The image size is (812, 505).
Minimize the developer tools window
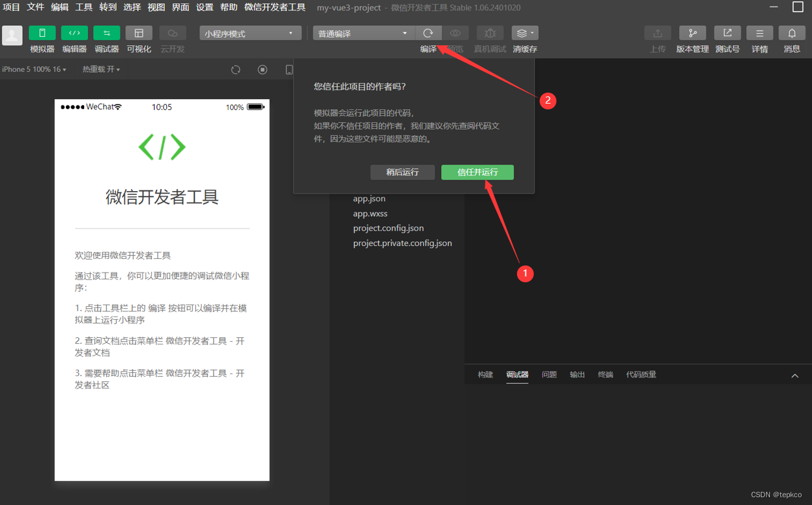pos(774,7)
